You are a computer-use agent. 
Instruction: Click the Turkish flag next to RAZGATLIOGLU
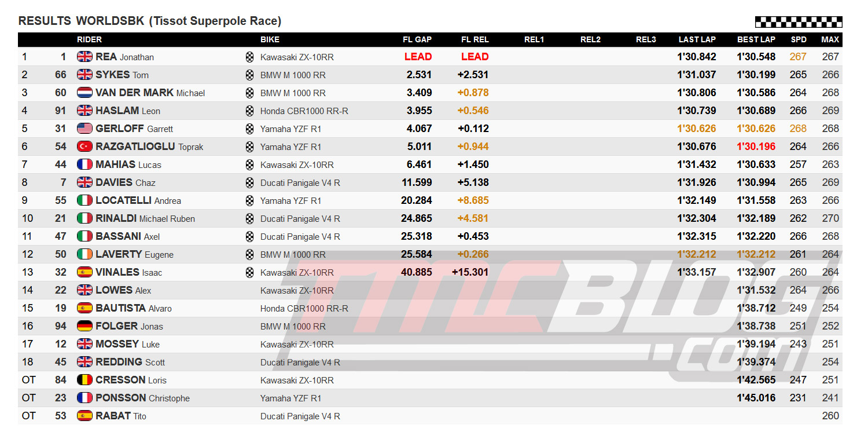[x=84, y=147]
